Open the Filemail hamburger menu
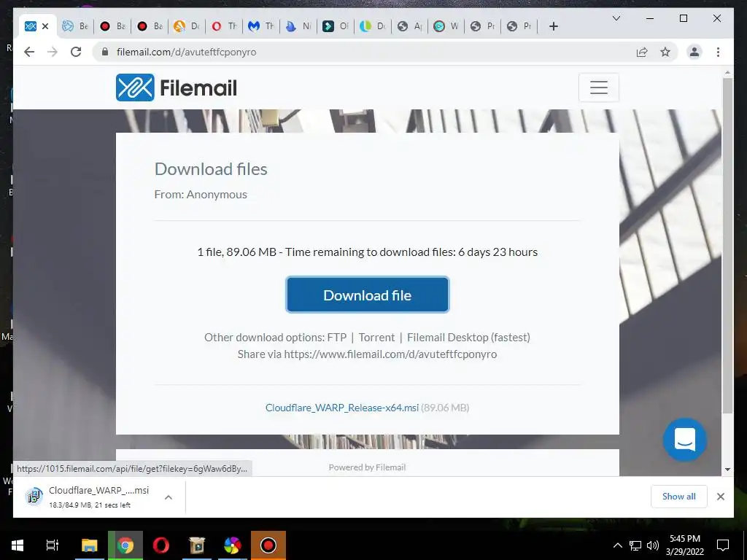The image size is (747, 560). tap(599, 87)
